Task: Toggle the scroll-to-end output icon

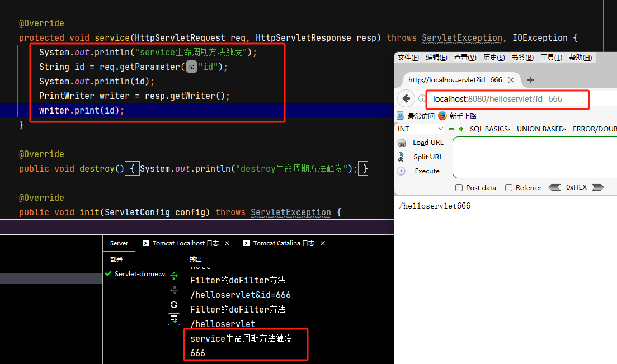Action: (174, 319)
